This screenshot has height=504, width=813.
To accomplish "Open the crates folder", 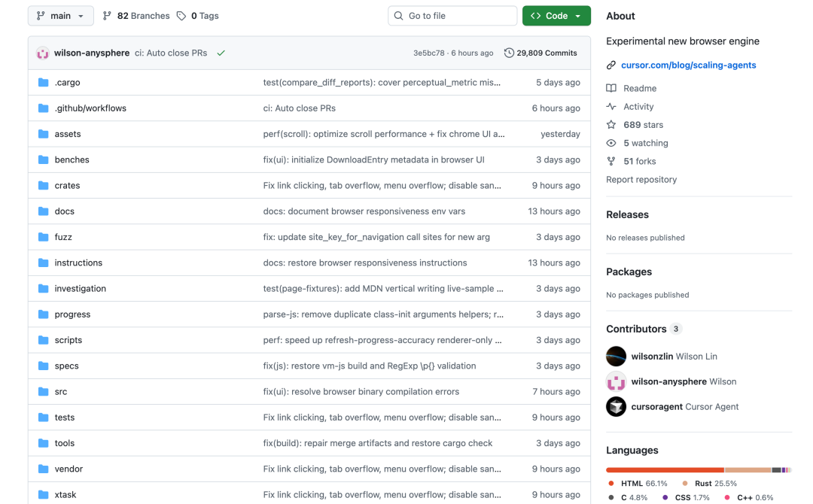I will (x=67, y=186).
